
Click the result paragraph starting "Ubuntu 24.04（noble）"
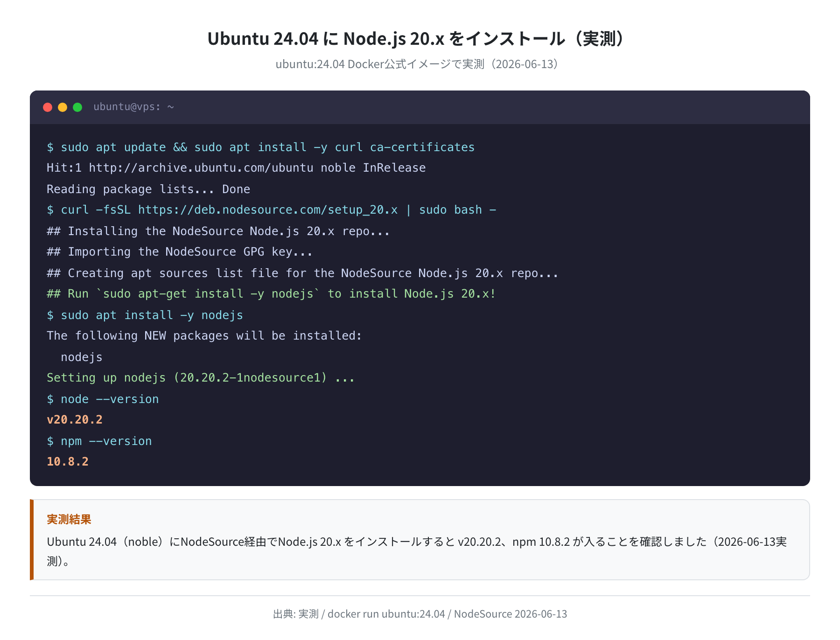pos(417,551)
